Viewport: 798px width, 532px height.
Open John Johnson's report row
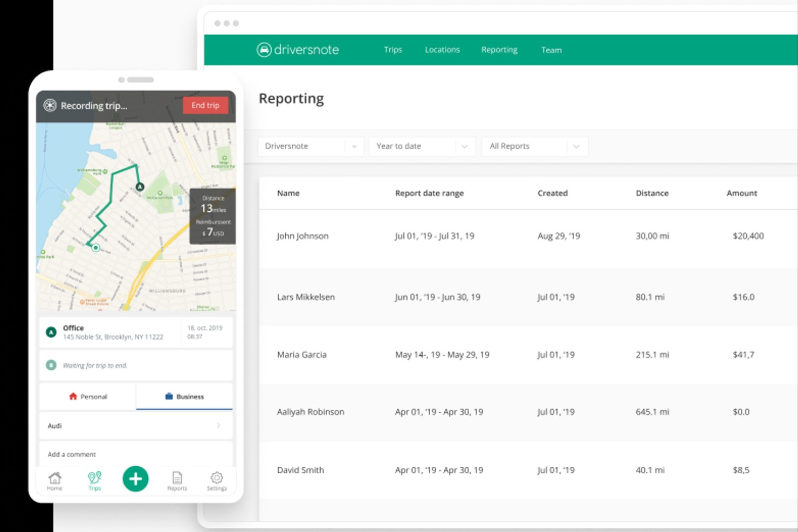(485, 236)
